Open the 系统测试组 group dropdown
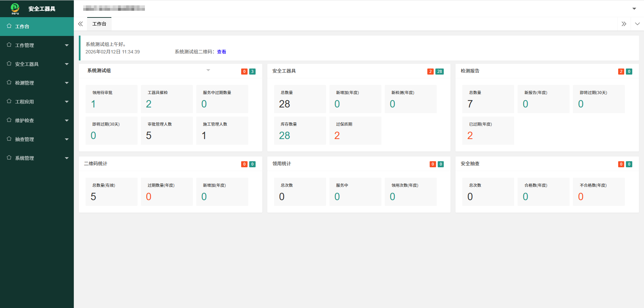This screenshot has width=644, height=308. tap(208, 71)
